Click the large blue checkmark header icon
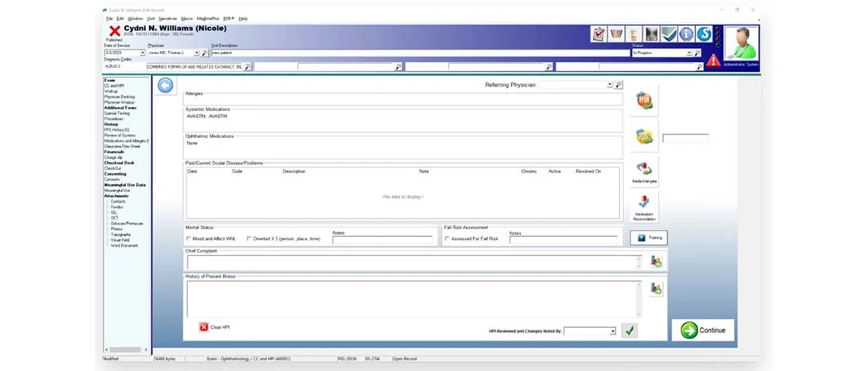The height and width of the screenshot is (371, 868). [670, 34]
